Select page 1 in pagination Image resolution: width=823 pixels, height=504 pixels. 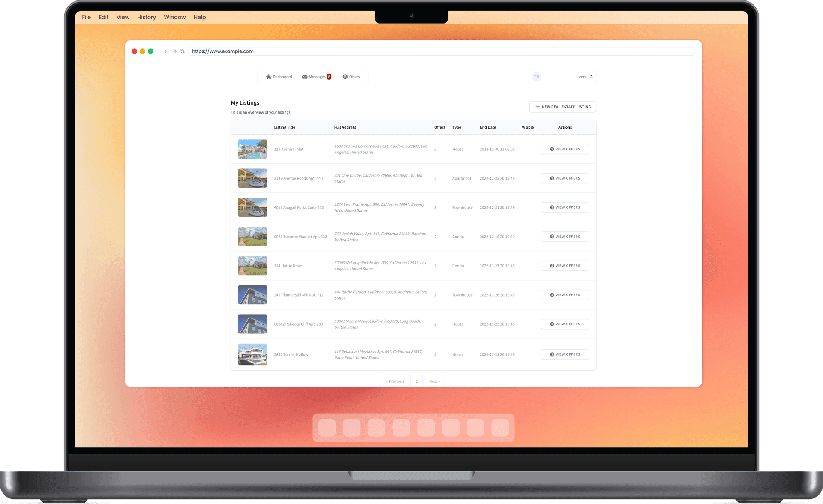coord(416,381)
